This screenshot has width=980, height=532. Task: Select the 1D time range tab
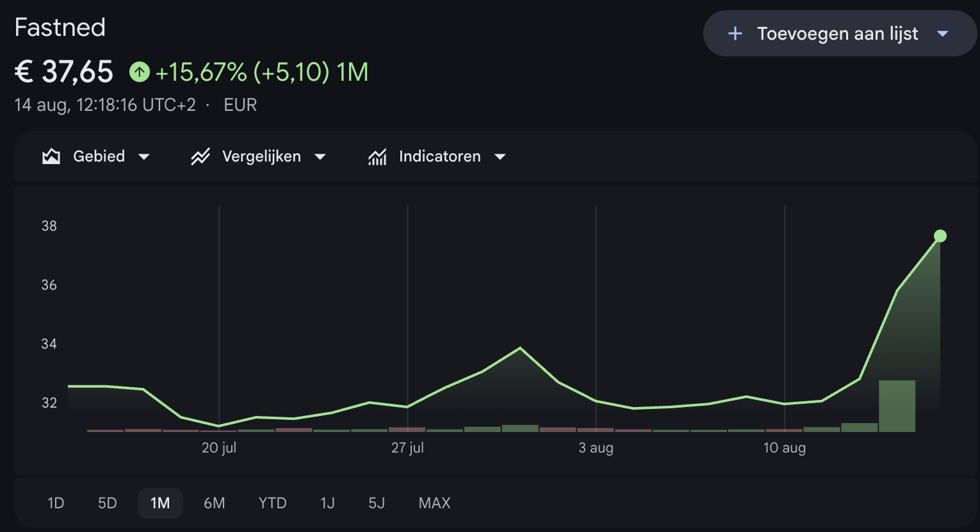tap(56, 503)
